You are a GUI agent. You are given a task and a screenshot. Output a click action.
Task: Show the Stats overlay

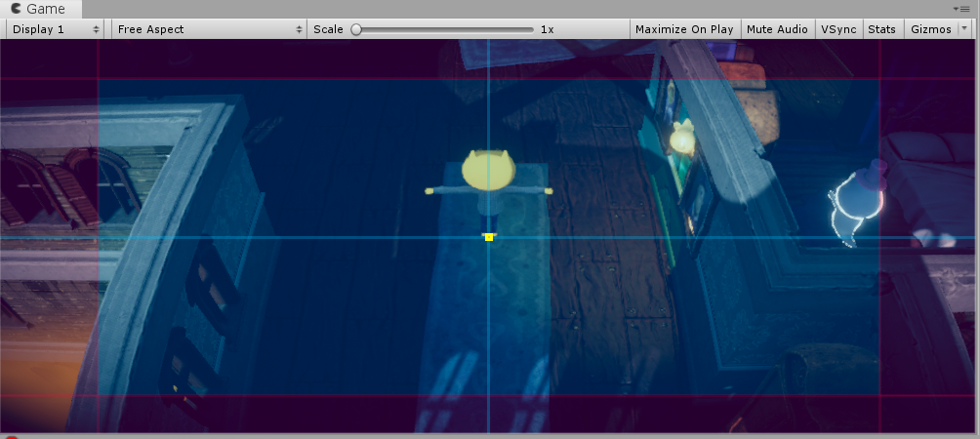click(x=881, y=29)
